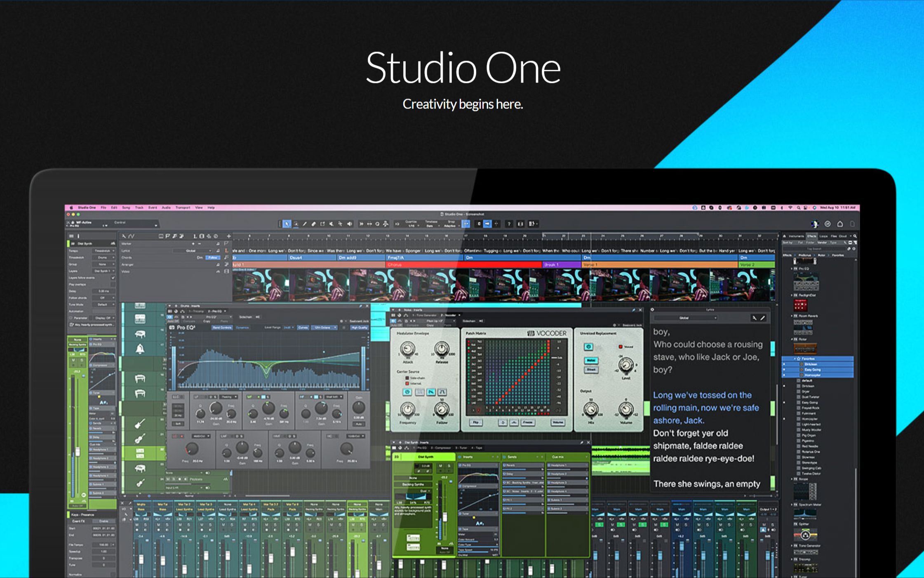Screen dimensions: 924x578
Task: Click the Volume button in Vocoder
Action: (557, 422)
